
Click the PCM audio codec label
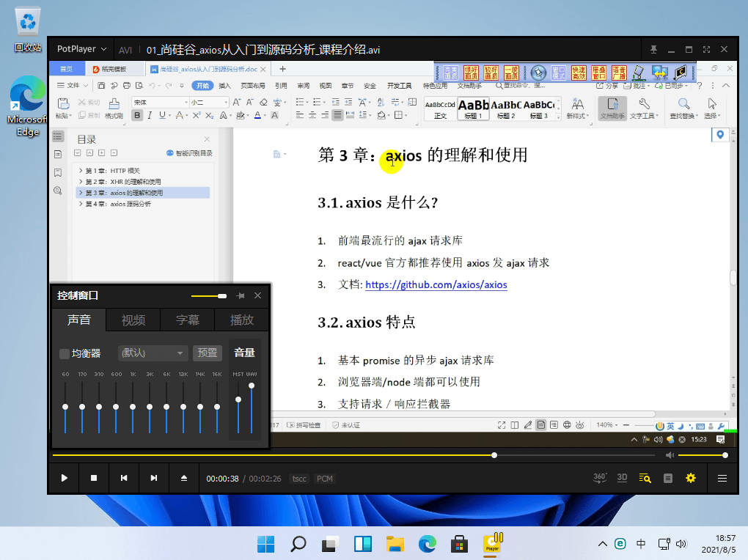[x=325, y=479]
